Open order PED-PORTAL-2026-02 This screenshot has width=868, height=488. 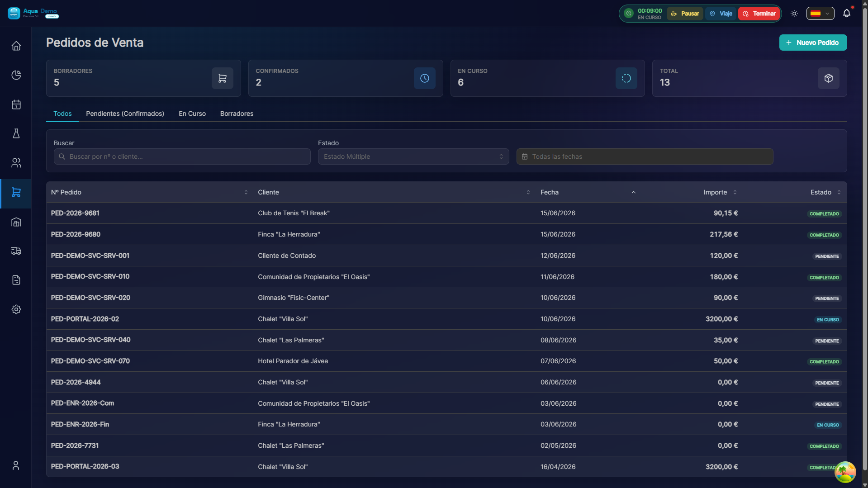pos(85,319)
